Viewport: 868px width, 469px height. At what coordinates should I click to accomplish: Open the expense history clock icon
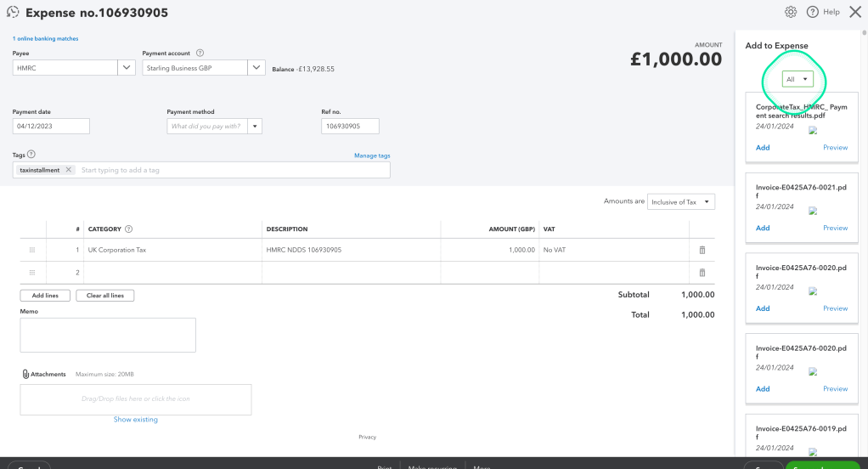pyautogui.click(x=12, y=12)
